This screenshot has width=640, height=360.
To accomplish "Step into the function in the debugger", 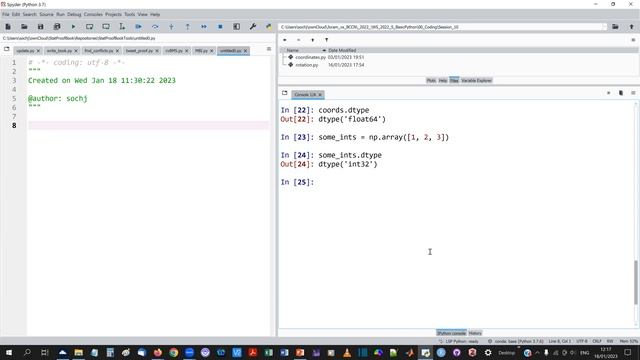I will point(171,27).
